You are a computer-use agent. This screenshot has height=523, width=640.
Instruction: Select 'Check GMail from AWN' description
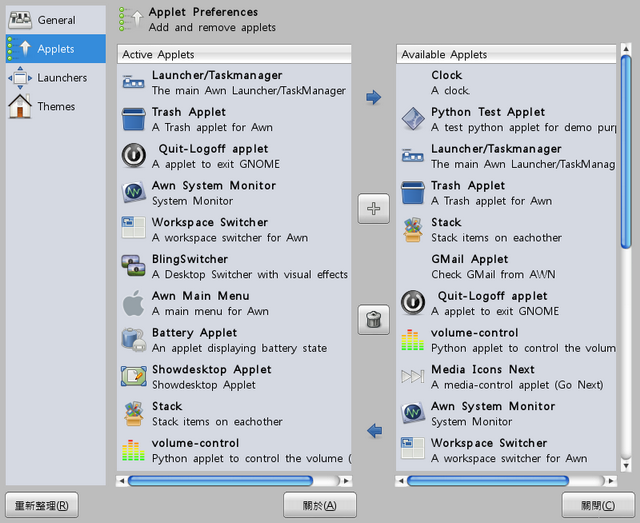(x=493, y=274)
